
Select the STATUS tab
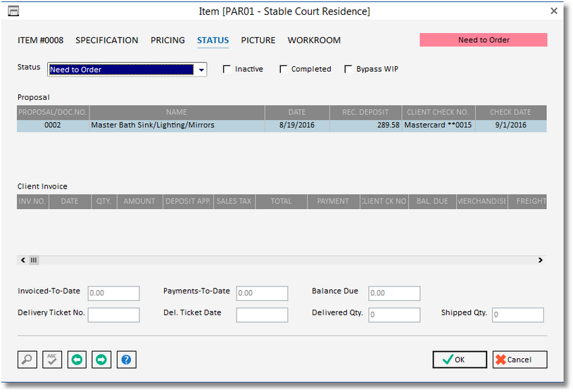213,40
